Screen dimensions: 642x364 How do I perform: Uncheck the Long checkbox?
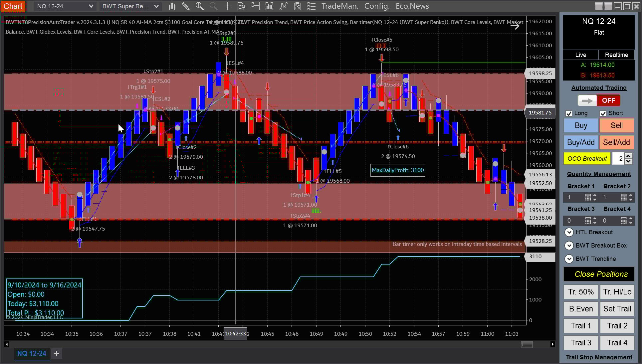tap(569, 113)
